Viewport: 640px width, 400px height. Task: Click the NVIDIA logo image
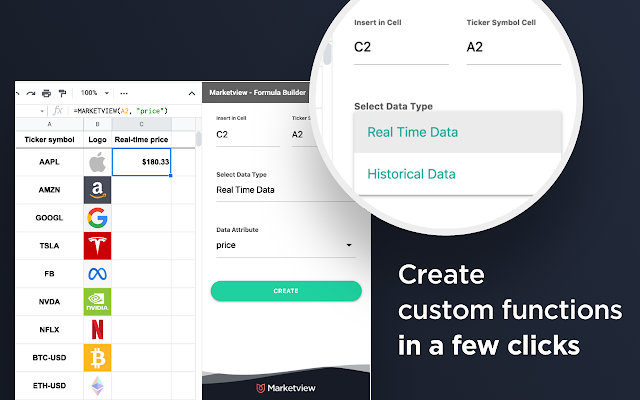[x=97, y=301]
